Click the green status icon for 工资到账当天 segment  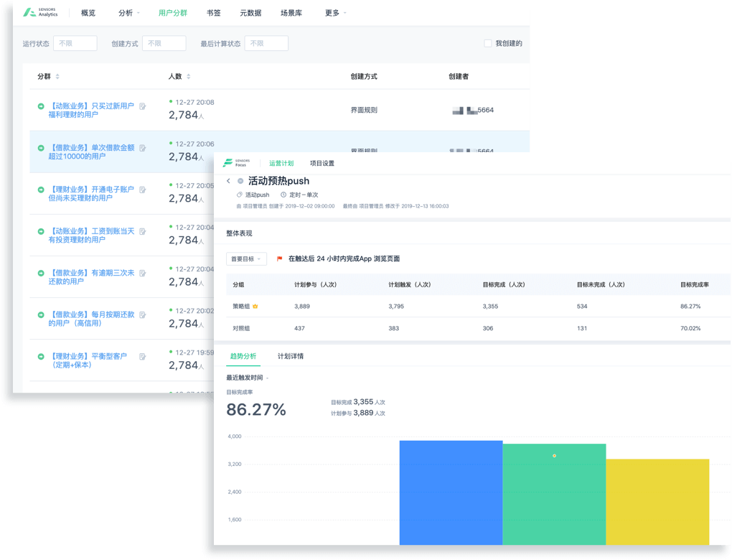[x=41, y=231]
